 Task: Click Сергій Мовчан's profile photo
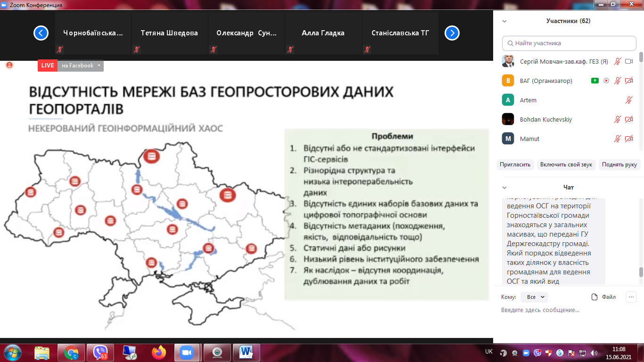tap(508, 61)
